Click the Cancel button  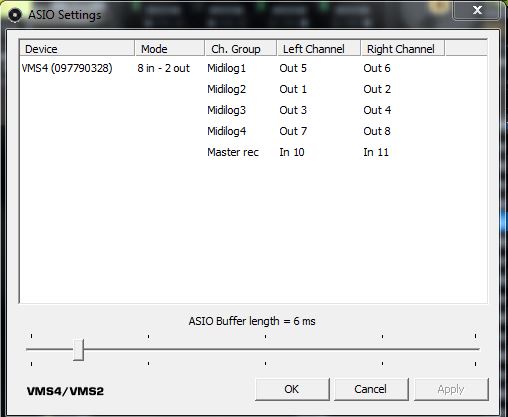click(371, 389)
